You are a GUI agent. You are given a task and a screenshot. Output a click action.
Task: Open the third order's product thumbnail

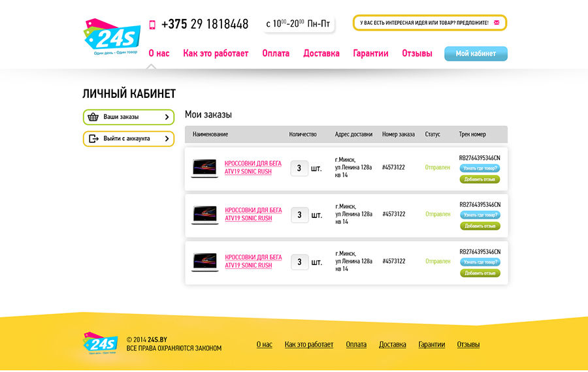(204, 262)
